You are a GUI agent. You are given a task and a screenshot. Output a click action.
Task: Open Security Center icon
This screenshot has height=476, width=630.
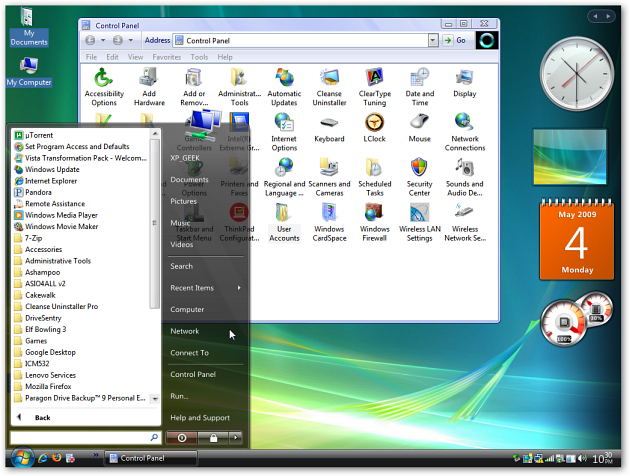click(x=419, y=177)
